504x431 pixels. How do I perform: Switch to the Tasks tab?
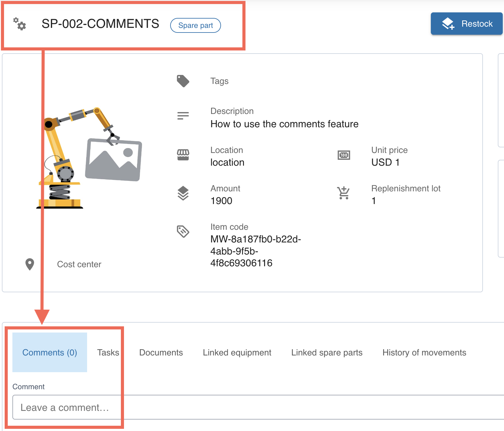click(108, 352)
